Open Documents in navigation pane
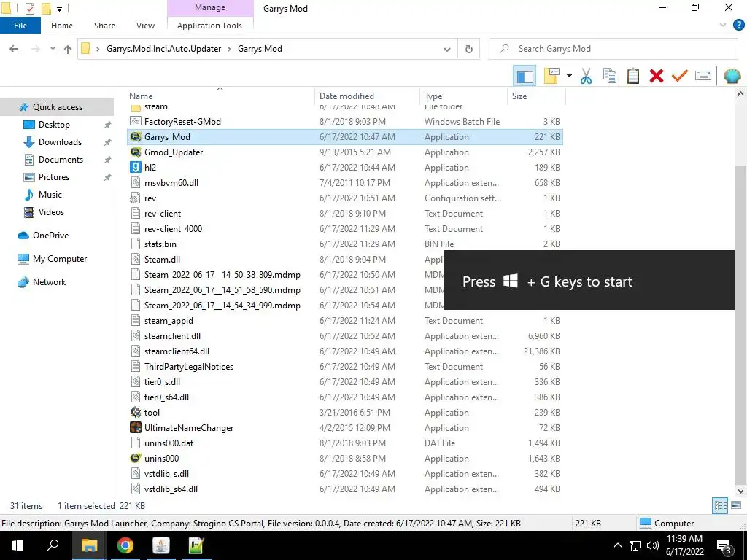The width and height of the screenshot is (747, 560). 61,160
